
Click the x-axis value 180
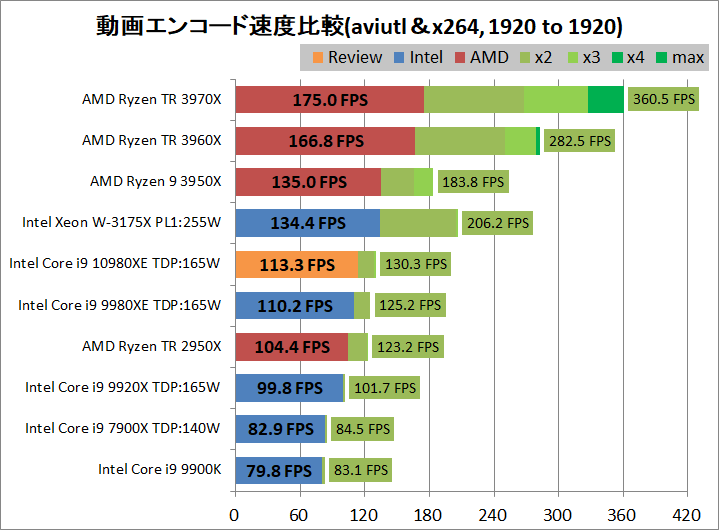coord(428,515)
